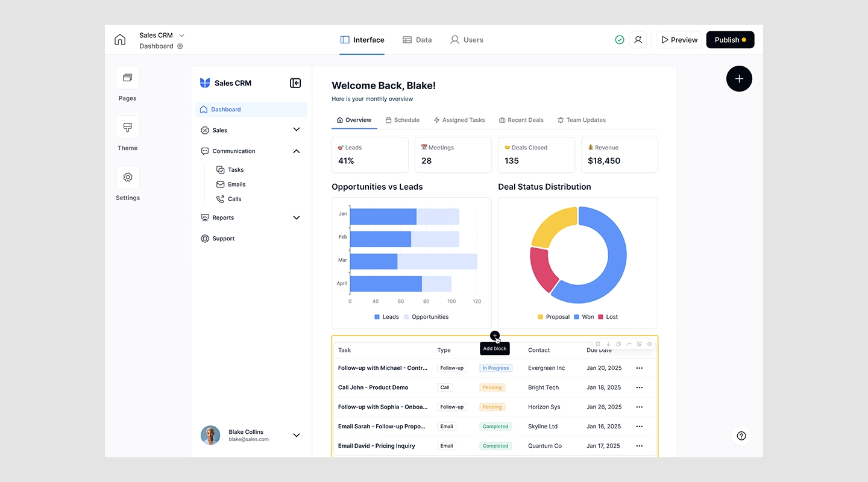Click the Preview button
This screenshot has height=482, width=868.
[x=679, y=40]
